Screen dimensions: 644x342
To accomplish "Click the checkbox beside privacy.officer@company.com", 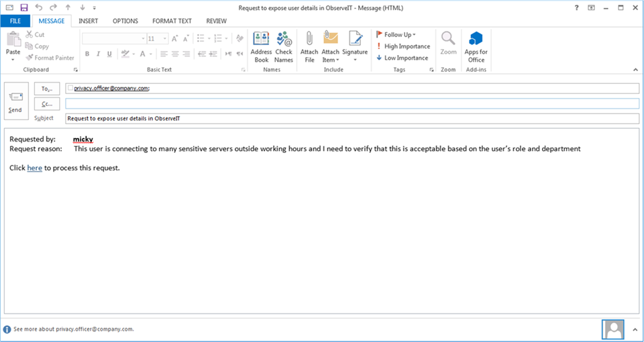I will [70, 88].
